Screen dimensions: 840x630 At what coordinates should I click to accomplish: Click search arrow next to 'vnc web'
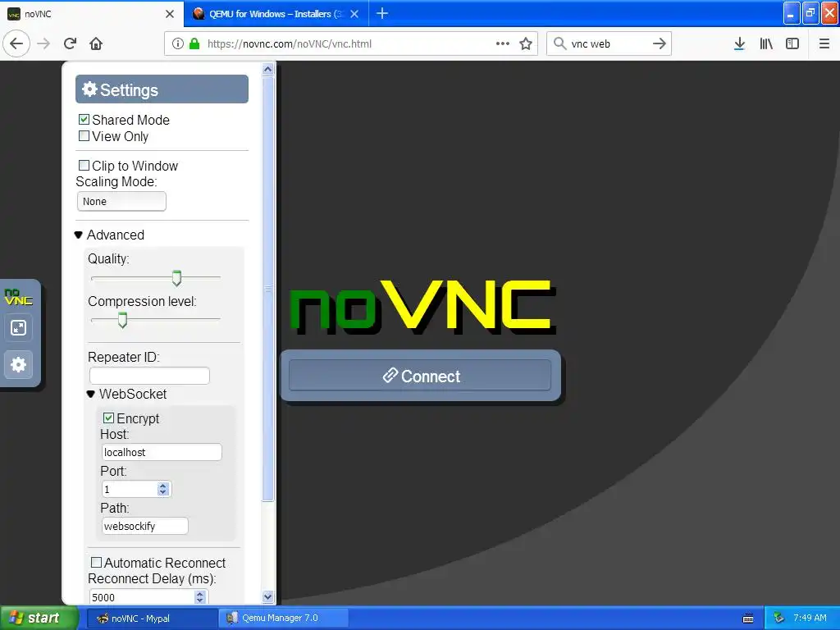[659, 43]
